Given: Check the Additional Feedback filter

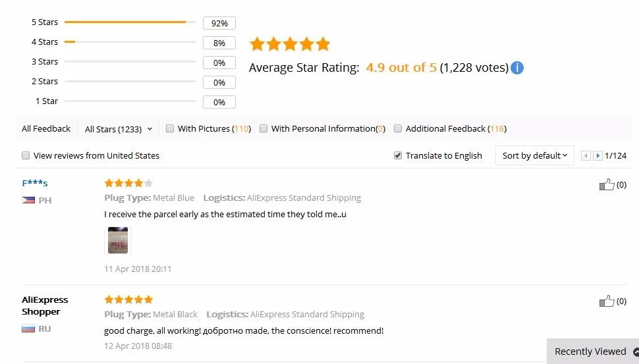Looking at the screenshot, I should 398,129.
